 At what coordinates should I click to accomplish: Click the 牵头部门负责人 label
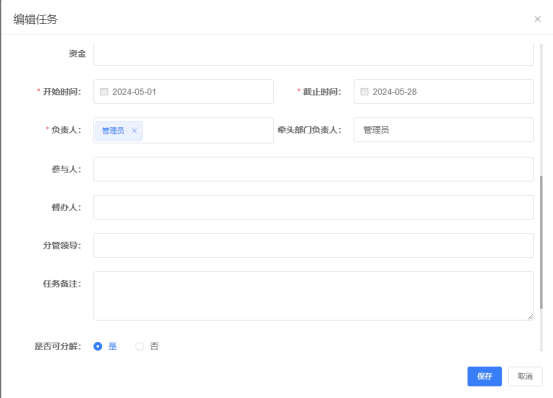click(309, 130)
